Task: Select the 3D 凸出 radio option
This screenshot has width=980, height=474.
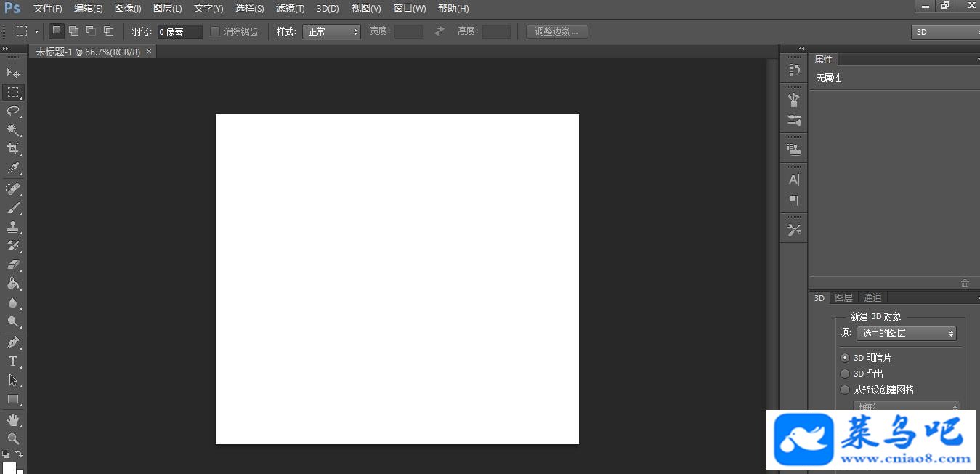Action: click(845, 374)
